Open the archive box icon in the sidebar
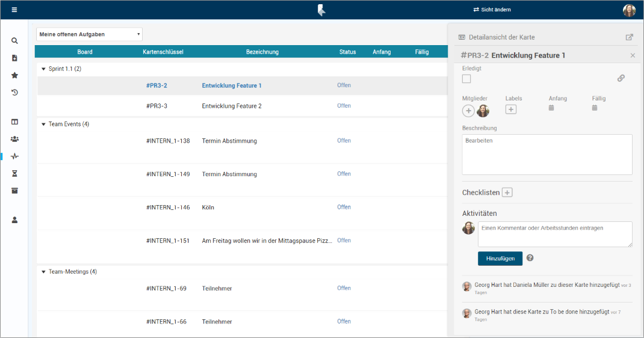644x338 pixels. pyautogui.click(x=14, y=191)
